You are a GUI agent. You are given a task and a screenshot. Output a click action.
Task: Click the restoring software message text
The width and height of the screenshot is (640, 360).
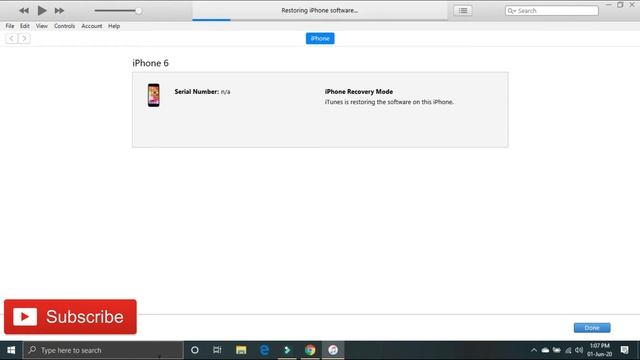point(389,102)
